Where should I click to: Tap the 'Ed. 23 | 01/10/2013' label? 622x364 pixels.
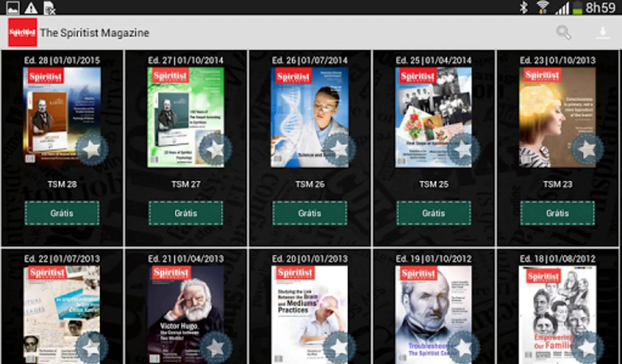[558, 60]
